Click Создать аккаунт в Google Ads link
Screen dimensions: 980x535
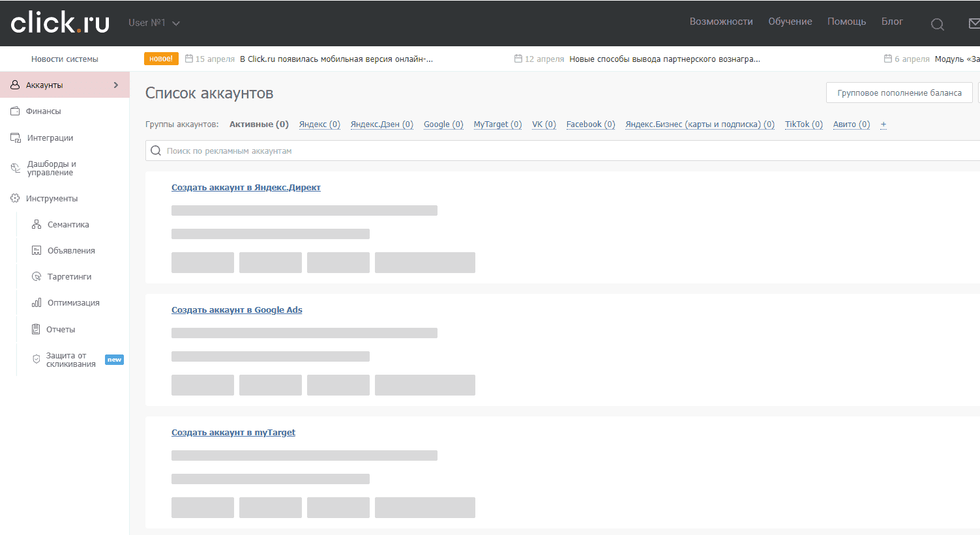point(237,310)
